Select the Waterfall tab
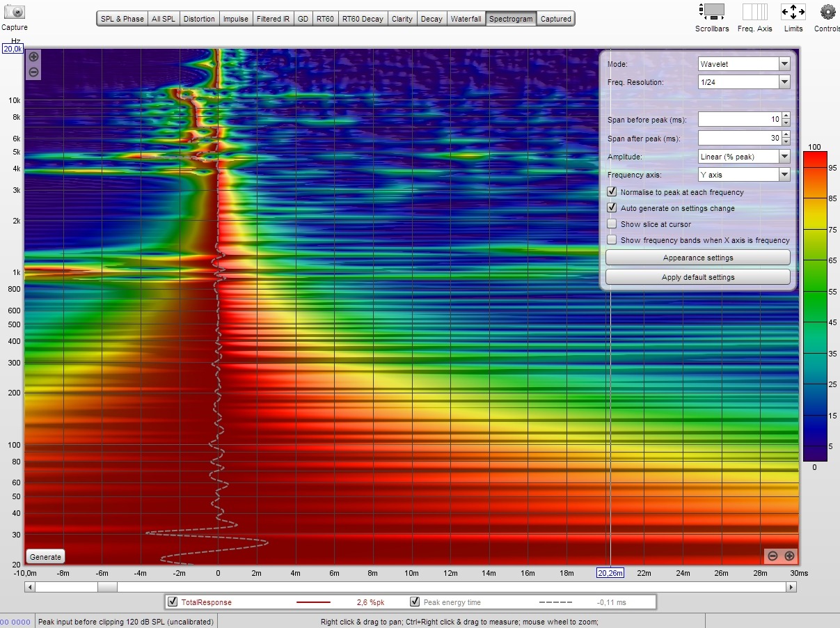 (466, 19)
